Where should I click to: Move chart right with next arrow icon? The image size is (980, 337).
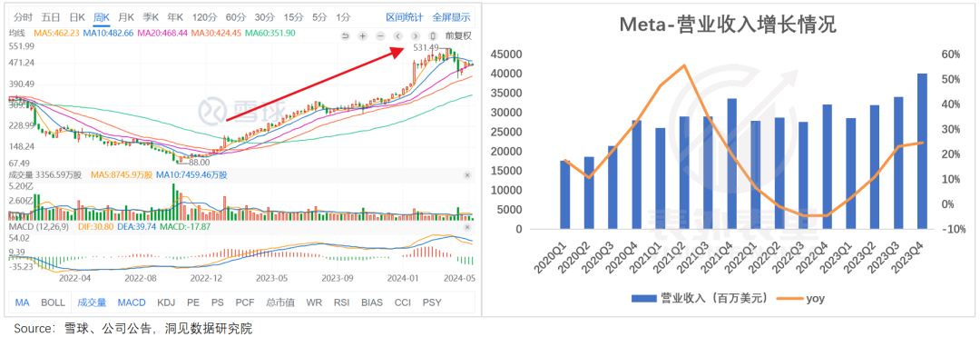[415, 36]
